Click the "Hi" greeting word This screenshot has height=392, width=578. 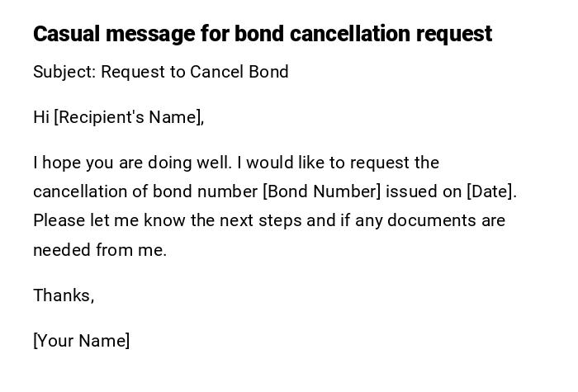pos(41,117)
